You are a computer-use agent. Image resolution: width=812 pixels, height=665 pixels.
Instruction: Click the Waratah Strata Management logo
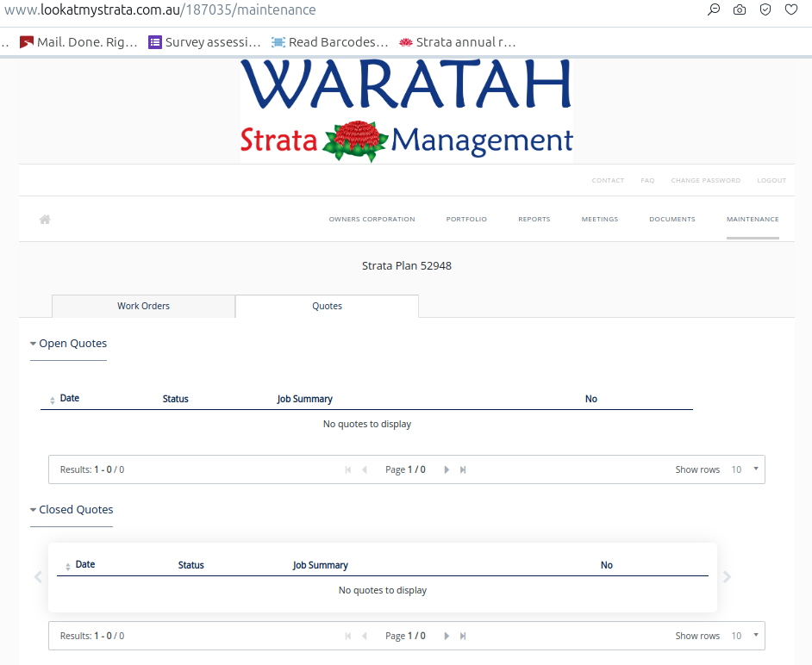coord(407,111)
